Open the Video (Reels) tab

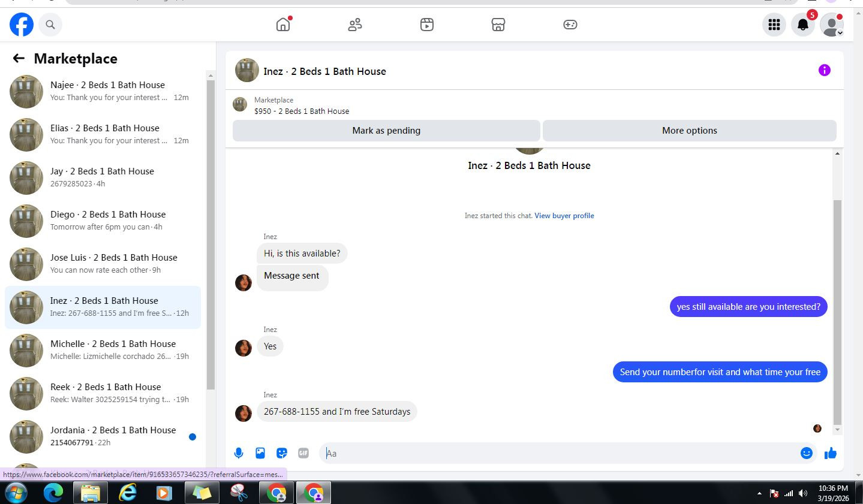(427, 25)
